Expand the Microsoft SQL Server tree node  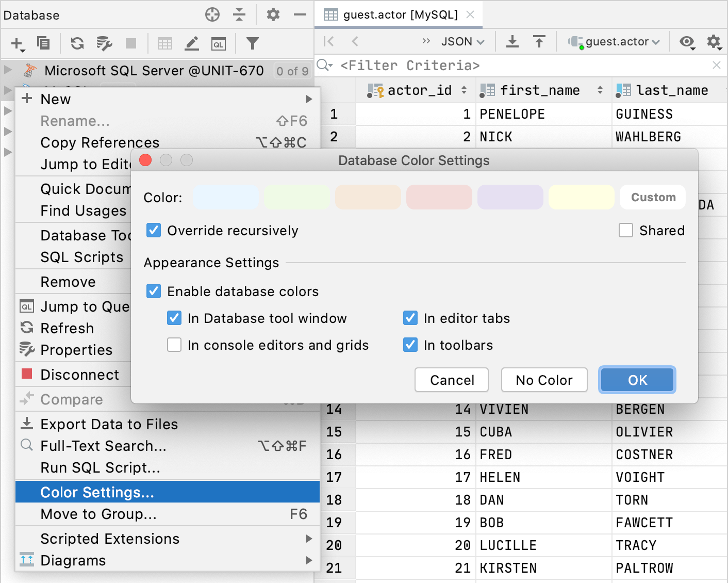[7, 71]
